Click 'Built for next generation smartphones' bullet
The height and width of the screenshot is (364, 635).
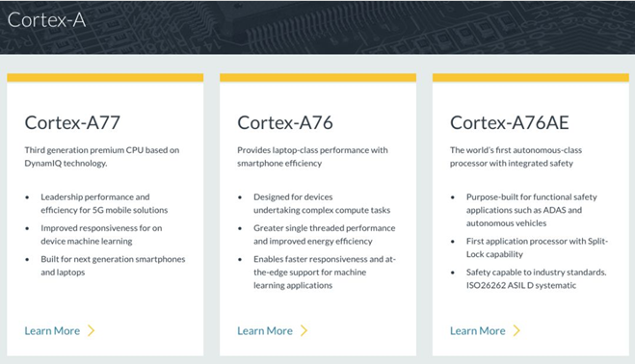pos(113,266)
